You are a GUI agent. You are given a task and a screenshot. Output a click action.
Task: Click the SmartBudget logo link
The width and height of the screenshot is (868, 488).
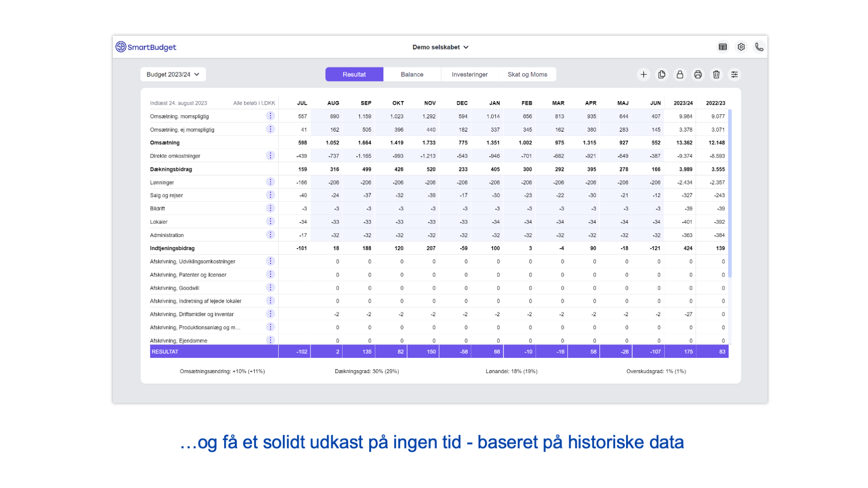[146, 47]
